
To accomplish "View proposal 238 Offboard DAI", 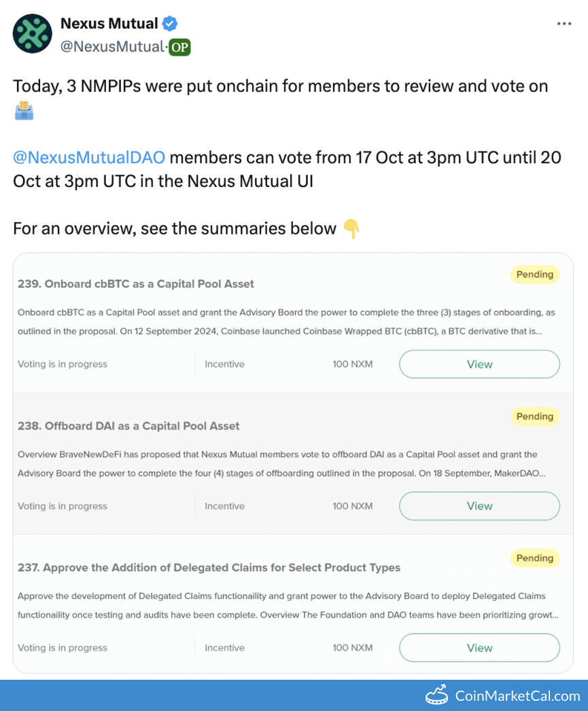I will [x=479, y=506].
